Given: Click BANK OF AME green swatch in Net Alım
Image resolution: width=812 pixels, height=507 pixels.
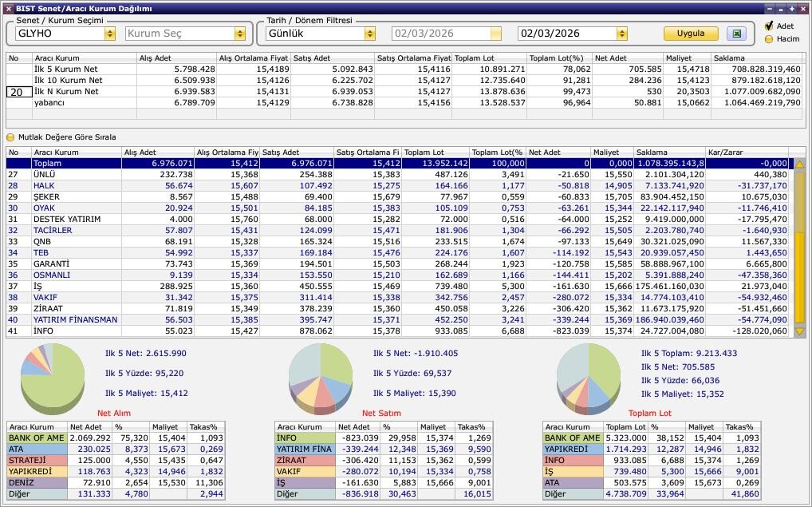Looking at the screenshot, I should pyautogui.click(x=37, y=438).
